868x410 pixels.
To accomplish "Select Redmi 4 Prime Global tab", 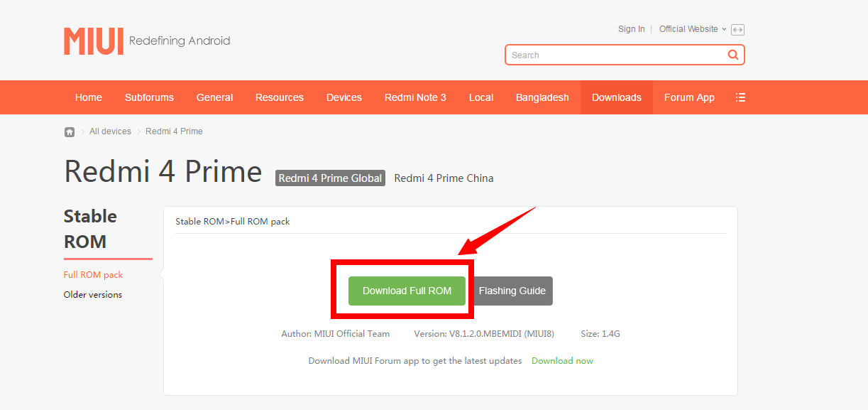I will tap(330, 178).
